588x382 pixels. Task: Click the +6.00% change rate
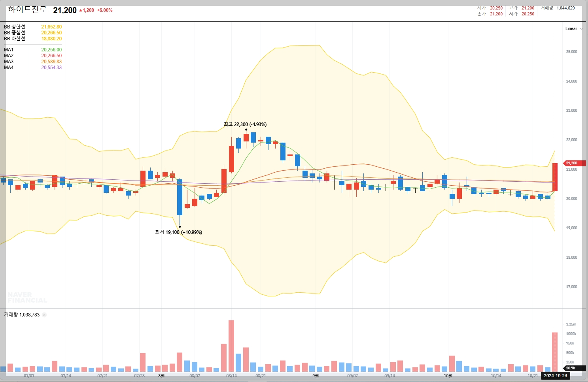coord(105,10)
